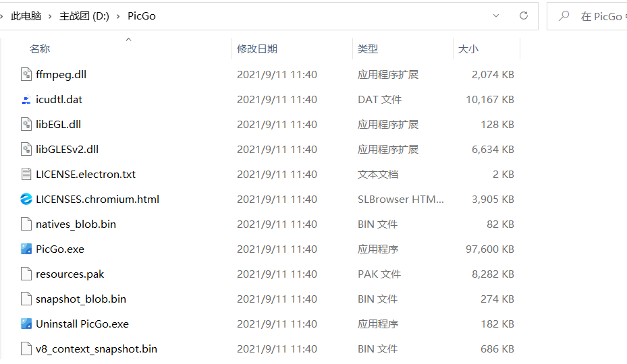
Task: Click the 6,634 KB size value
Action: [493, 150]
